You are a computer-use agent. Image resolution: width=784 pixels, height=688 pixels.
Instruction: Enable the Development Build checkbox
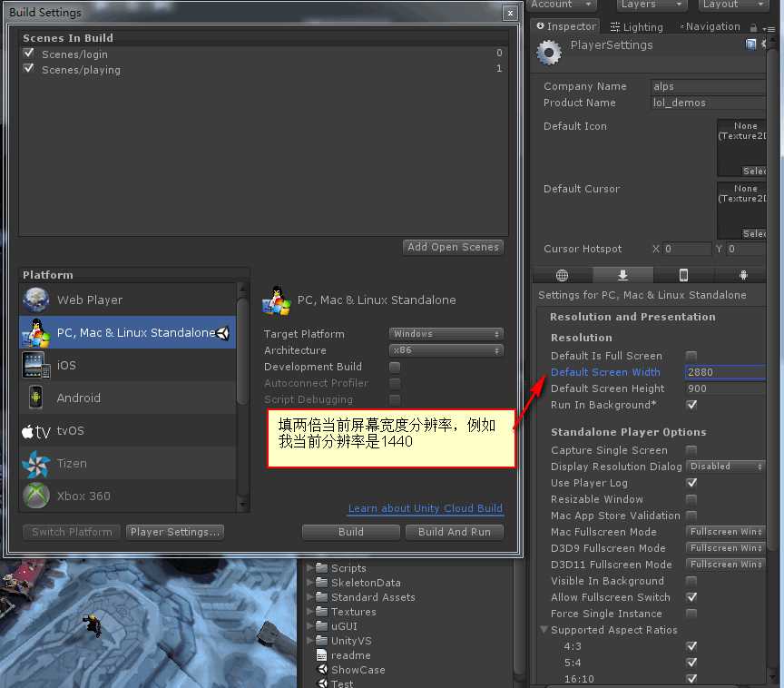click(395, 367)
